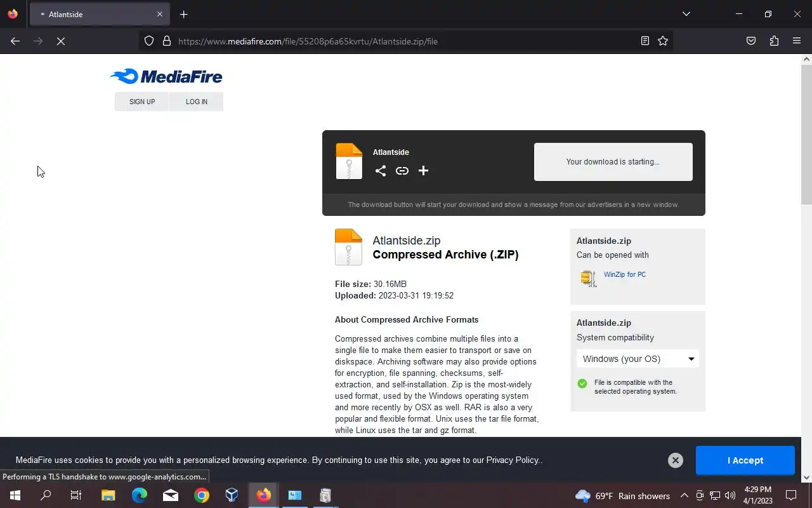Open Save to Pocket icon
The image size is (812, 508).
click(751, 41)
